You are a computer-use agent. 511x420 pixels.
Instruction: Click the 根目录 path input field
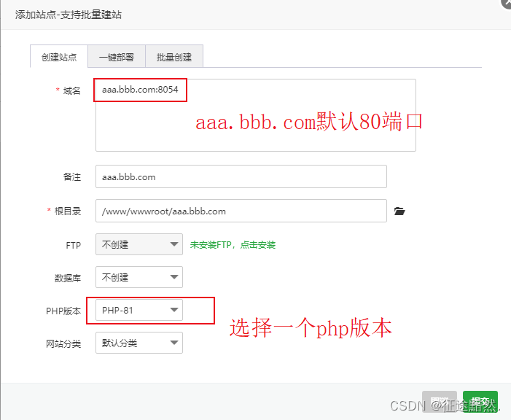(241, 211)
